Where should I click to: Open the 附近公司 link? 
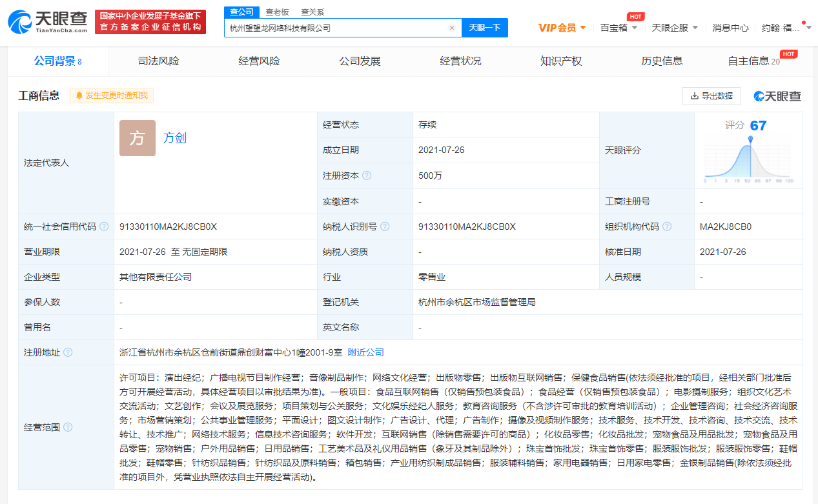(365, 352)
